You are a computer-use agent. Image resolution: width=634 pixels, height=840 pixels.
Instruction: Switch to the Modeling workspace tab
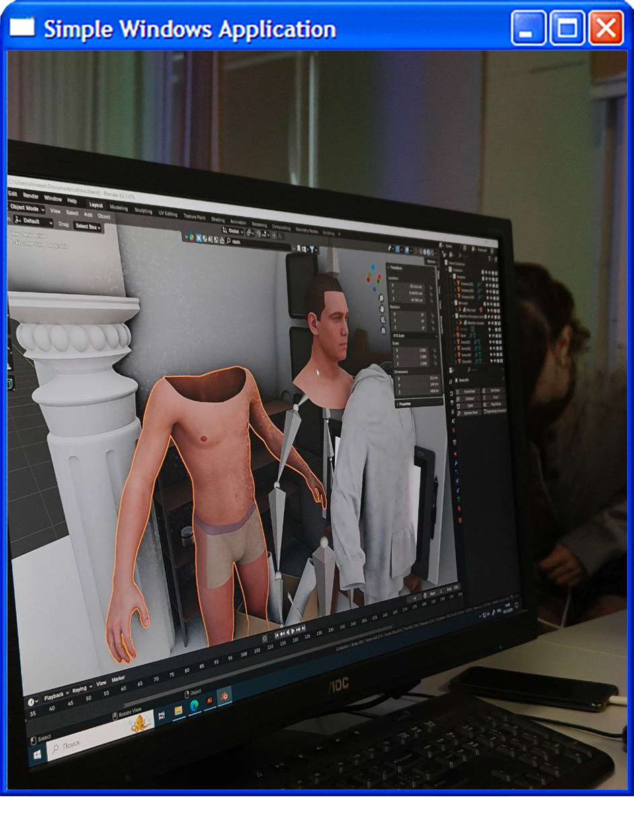pyautogui.click(x=119, y=208)
